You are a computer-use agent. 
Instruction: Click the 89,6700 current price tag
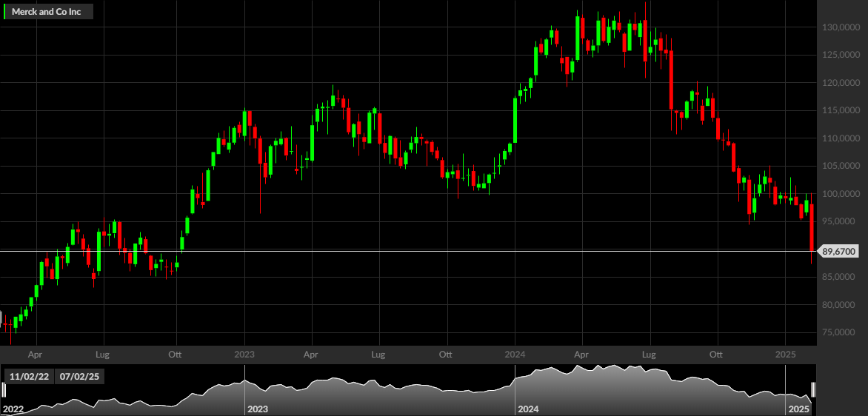838,251
